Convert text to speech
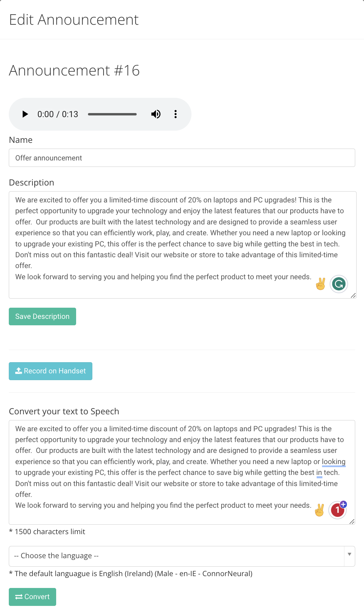The image size is (364, 612). click(x=32, y=597)
